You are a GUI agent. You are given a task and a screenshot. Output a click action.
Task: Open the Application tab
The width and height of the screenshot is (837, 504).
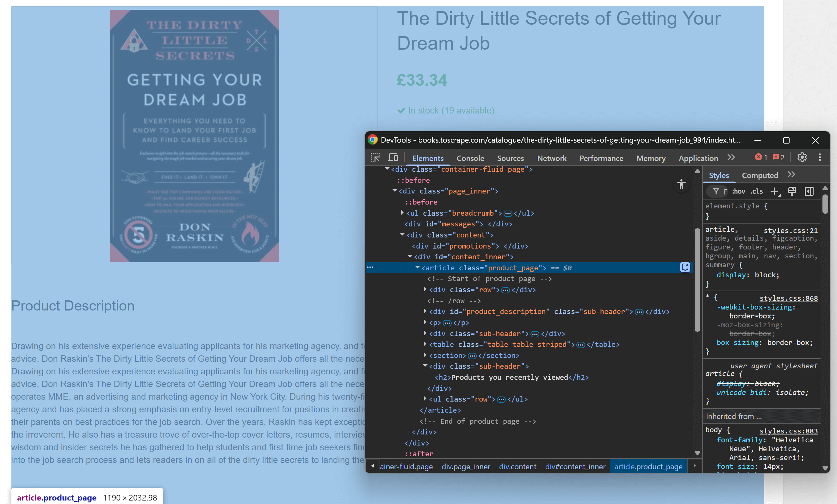[698, 158]
